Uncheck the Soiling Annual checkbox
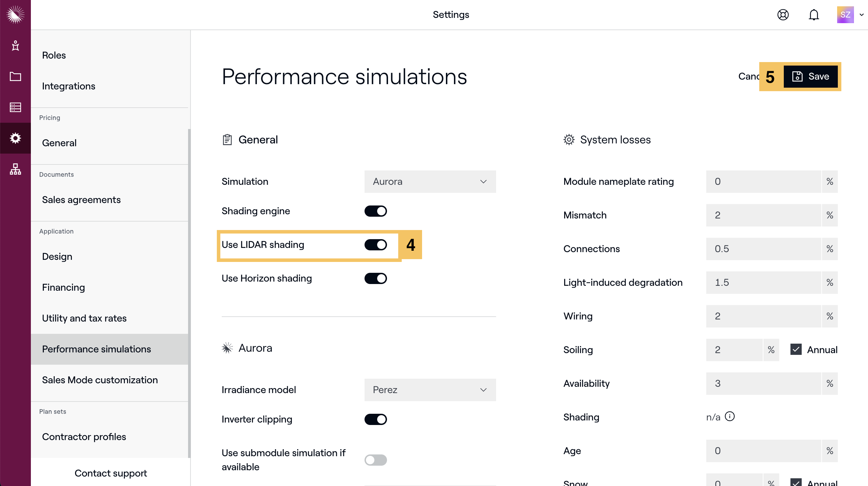This screenshot has width=868, height=486. pos(796,350)
